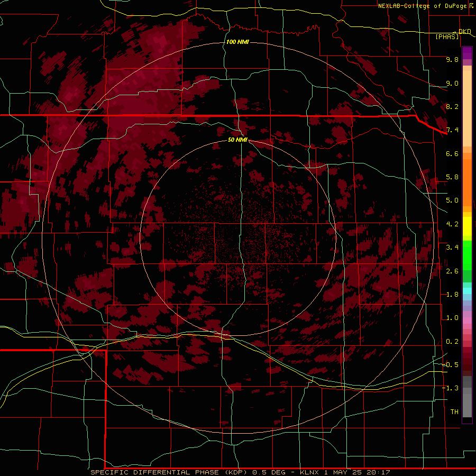Click the 1 MAY 25 date text
This screenshot has width=476, height=476.
(x=343, y=472)
